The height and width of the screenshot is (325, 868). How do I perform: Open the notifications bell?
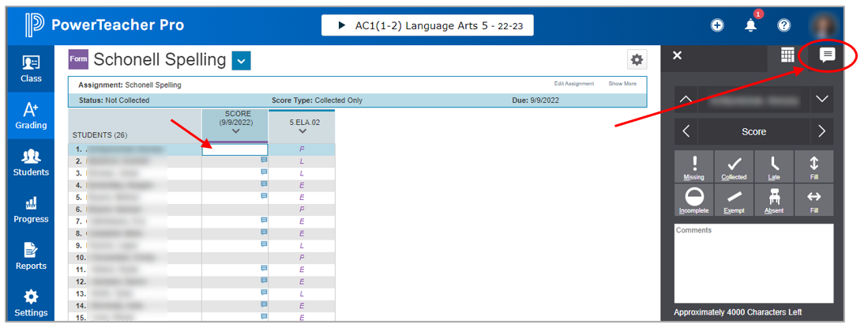tap(750, 25)
